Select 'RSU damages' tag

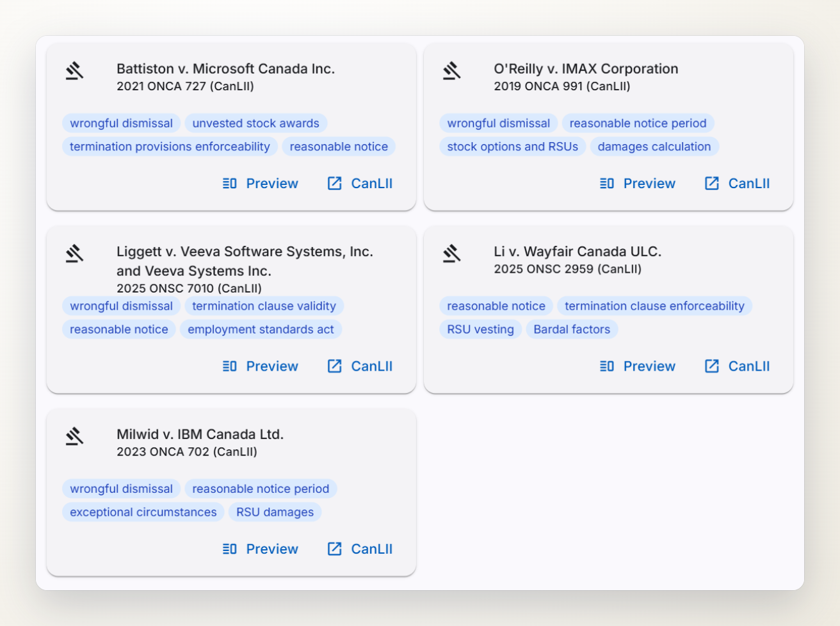[275, 512]
